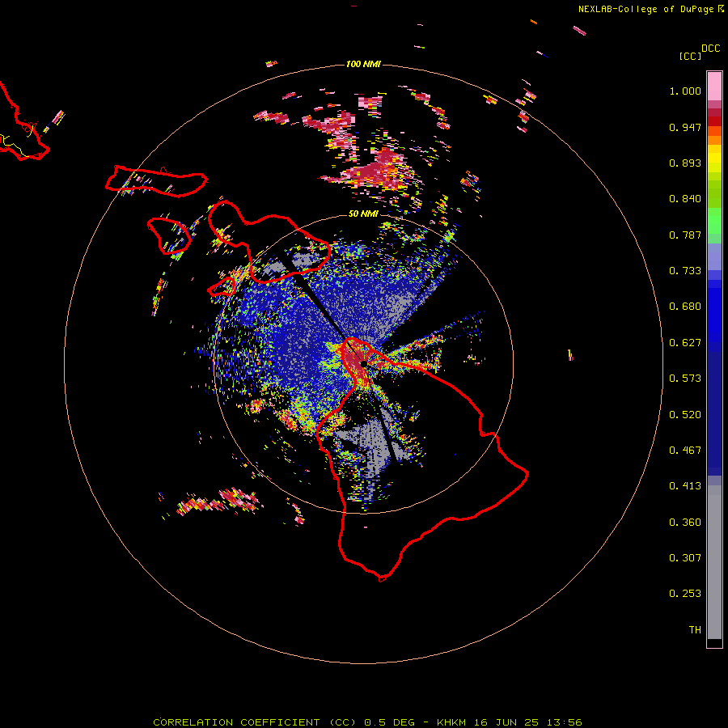Click the 0.573 legend value
Image resolution: width=728 pixels, height=728 pixels.
685,379
